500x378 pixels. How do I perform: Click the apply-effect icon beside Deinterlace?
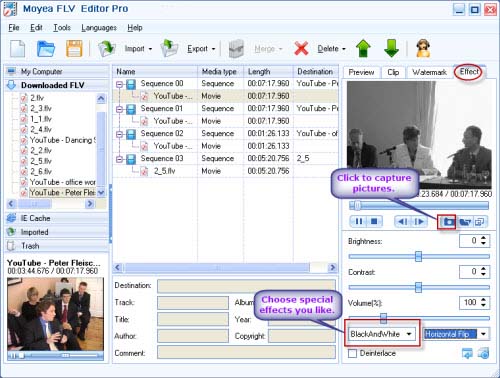[467, 353]
